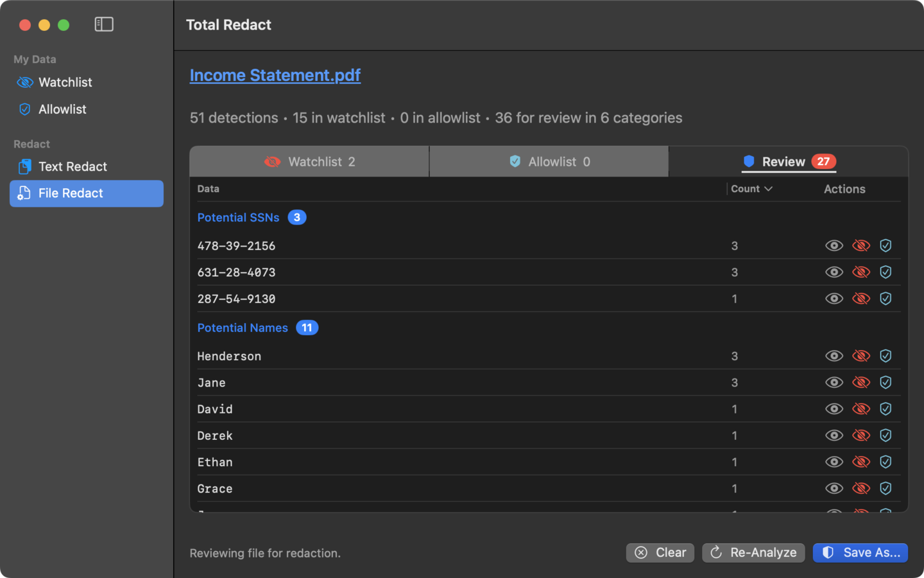The width and height of the screenshot is (924, 578).
Task: Allowlist Jane using the shield icon
Action: (886, 383)
